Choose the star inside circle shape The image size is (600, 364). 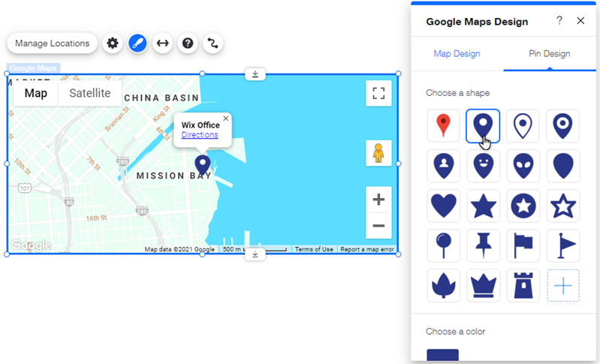pos(523,206)
